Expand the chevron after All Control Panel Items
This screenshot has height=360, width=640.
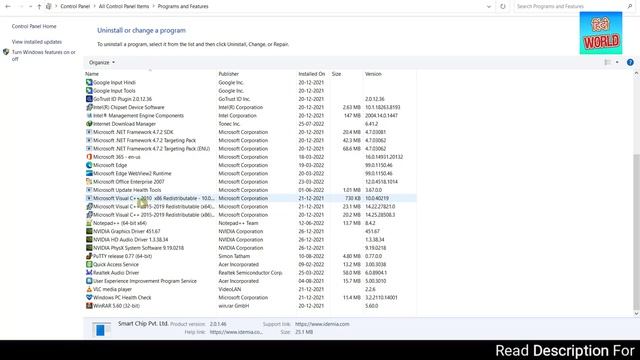[x=153, y=7]
